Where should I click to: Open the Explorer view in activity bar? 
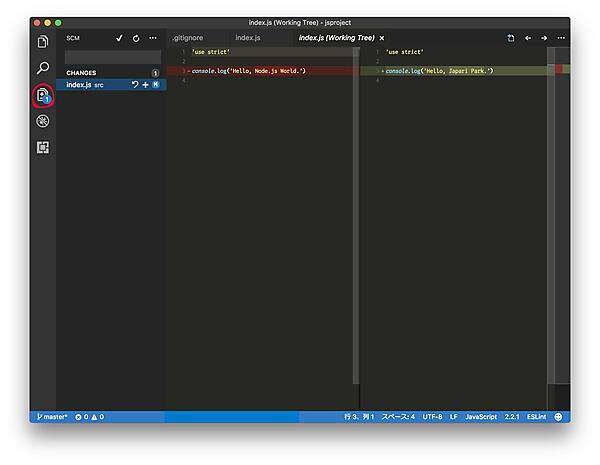point(43,41)
